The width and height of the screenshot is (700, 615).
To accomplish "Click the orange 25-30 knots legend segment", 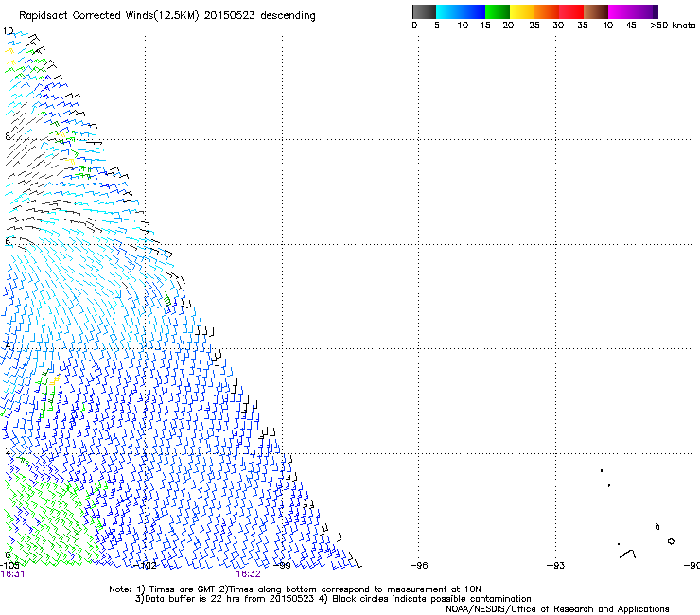I will [x=547, y=11].
